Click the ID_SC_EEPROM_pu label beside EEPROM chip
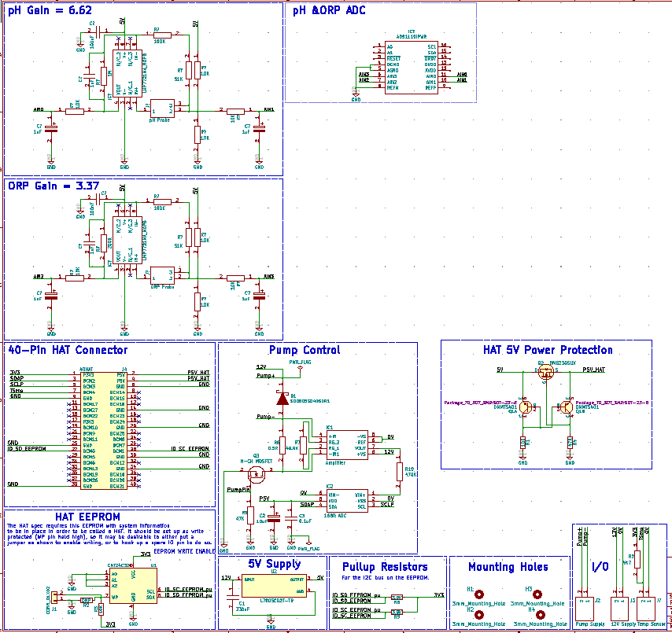The height and width of the screenshot is (633, 672). pyautogui.click(x=188, y=589)
